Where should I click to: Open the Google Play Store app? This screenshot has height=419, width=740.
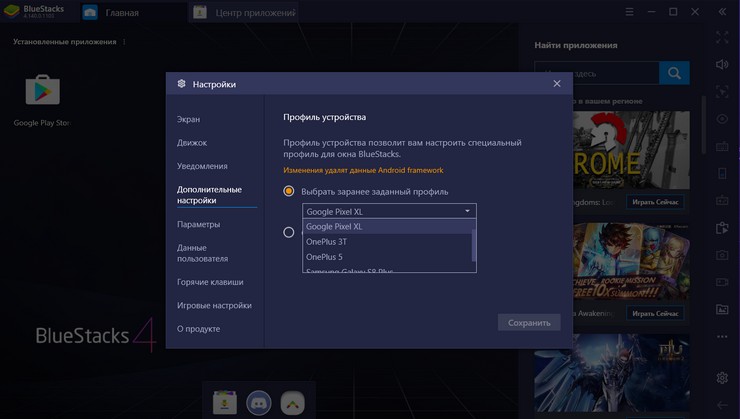pos(42,92)
